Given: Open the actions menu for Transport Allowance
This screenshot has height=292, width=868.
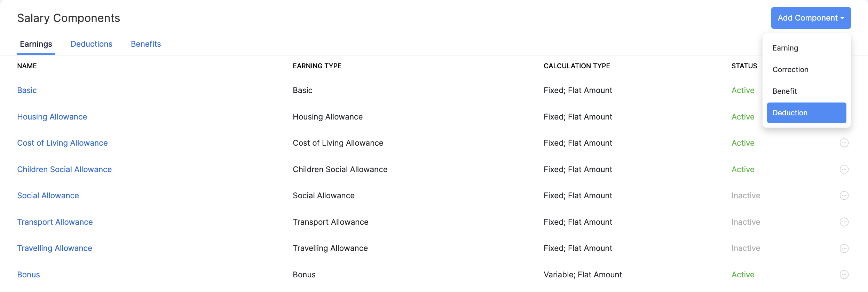Looking at the screenshot, I should click(x=844, y=222).
